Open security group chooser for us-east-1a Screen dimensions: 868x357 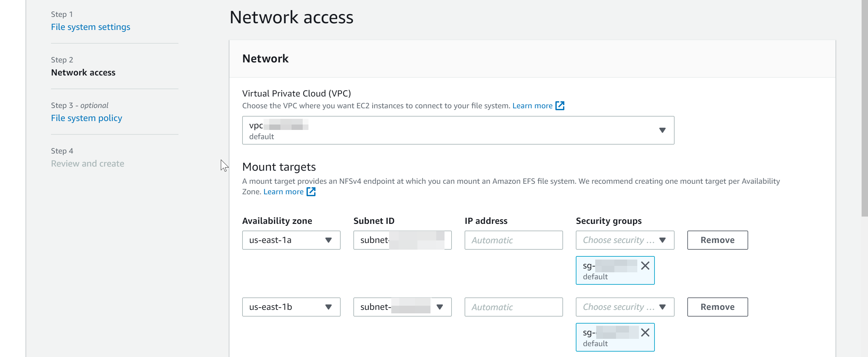[x=625, y=240]
